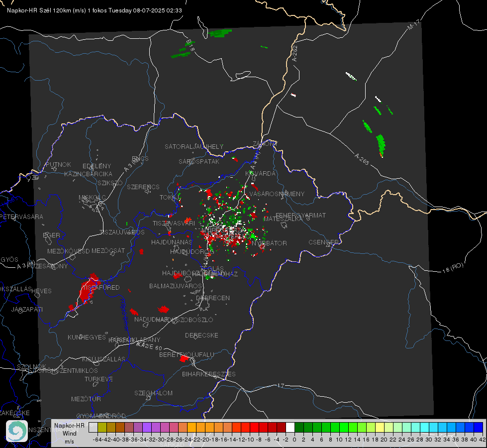Viewport: 487px width, 448px height.
Task: Select the EDELÉNY town label
Action: pyautogui.click(x=97, y=166)
